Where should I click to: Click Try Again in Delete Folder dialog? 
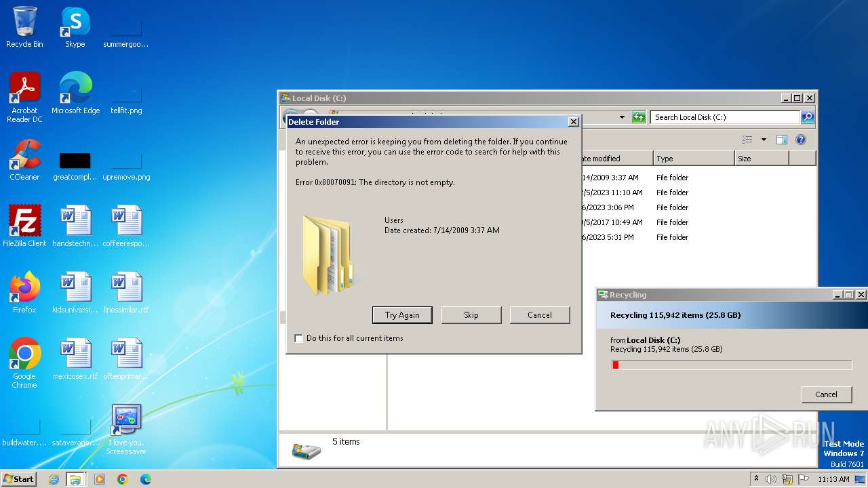402,315
